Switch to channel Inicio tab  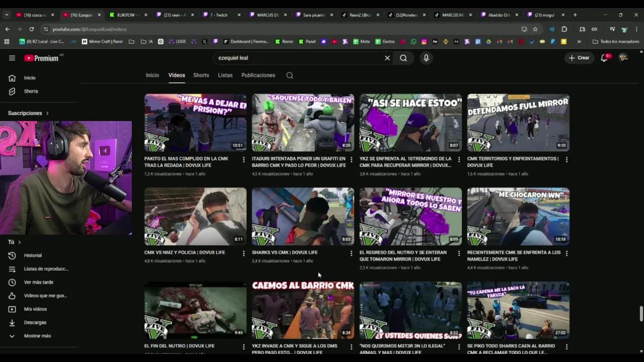[152, 75]
